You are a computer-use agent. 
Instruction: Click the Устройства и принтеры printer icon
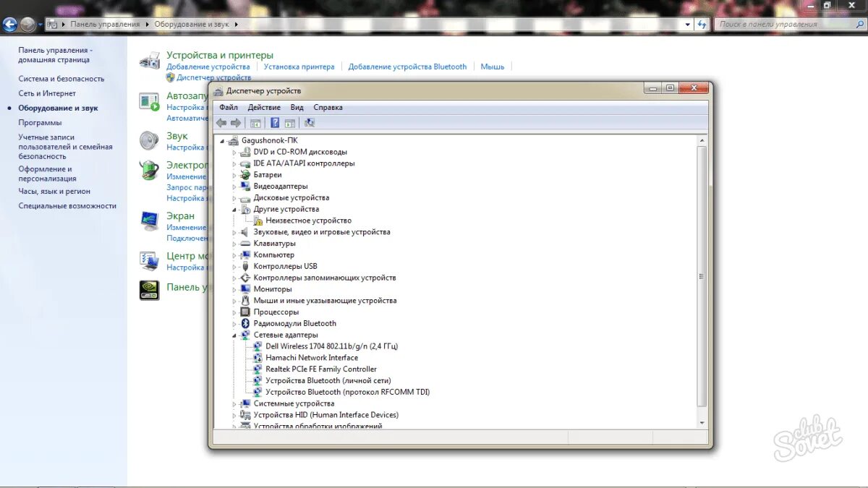tap(150, 61)
